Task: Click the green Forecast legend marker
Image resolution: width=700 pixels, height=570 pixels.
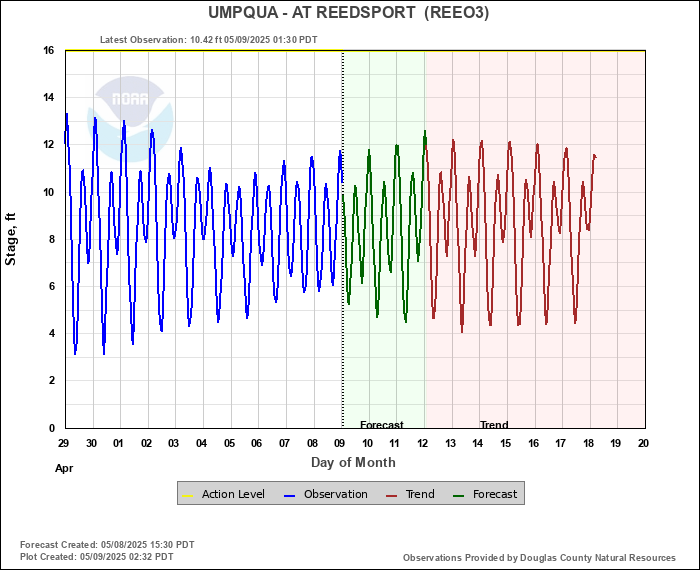Action: coord(459,495)
